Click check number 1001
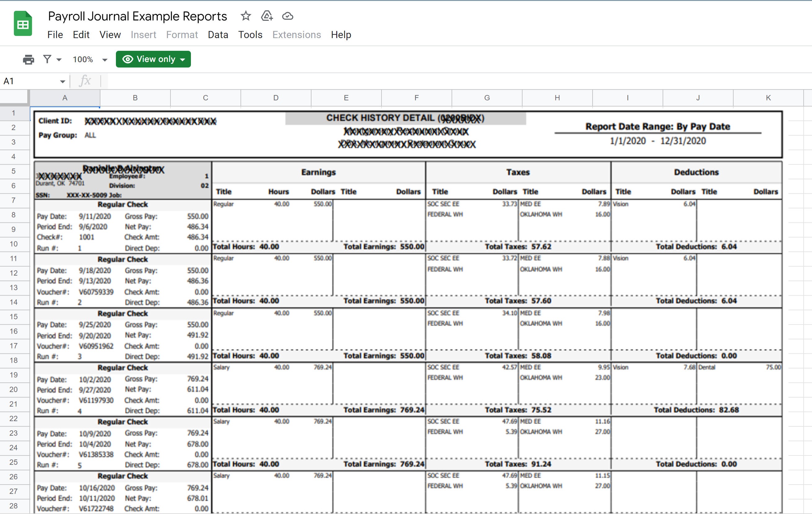 [x=87, y=237]
